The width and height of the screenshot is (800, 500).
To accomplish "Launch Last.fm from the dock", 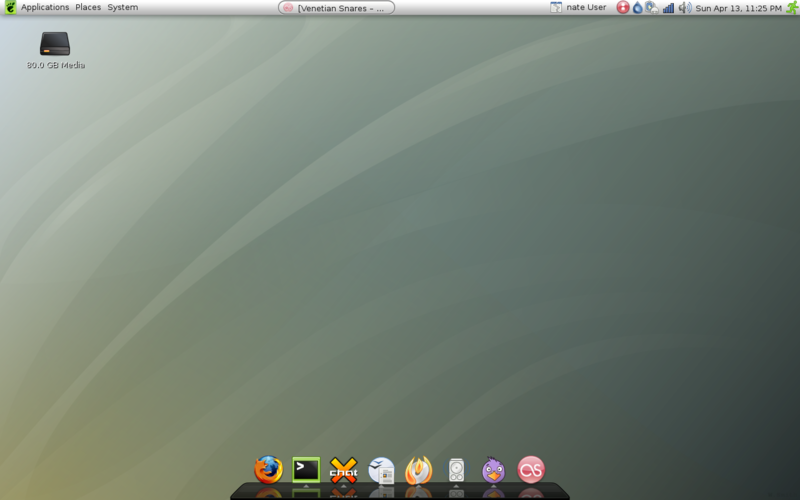I will coord(531,469).
